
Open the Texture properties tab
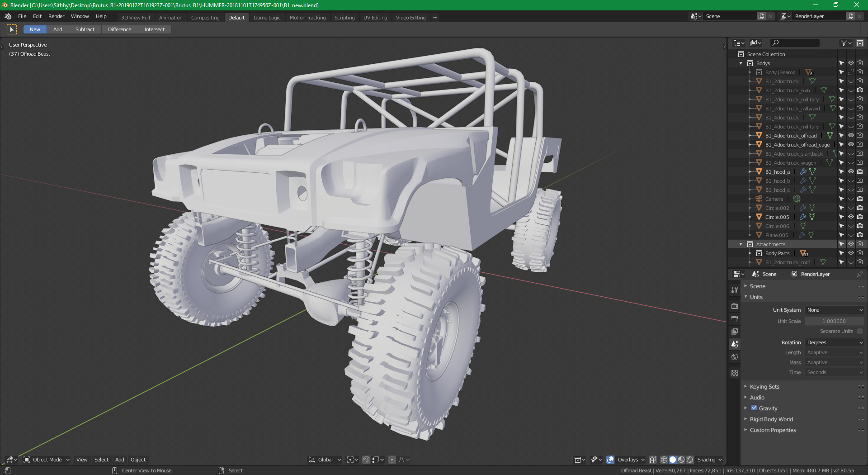pyautogui.click(x=735, y=373)
